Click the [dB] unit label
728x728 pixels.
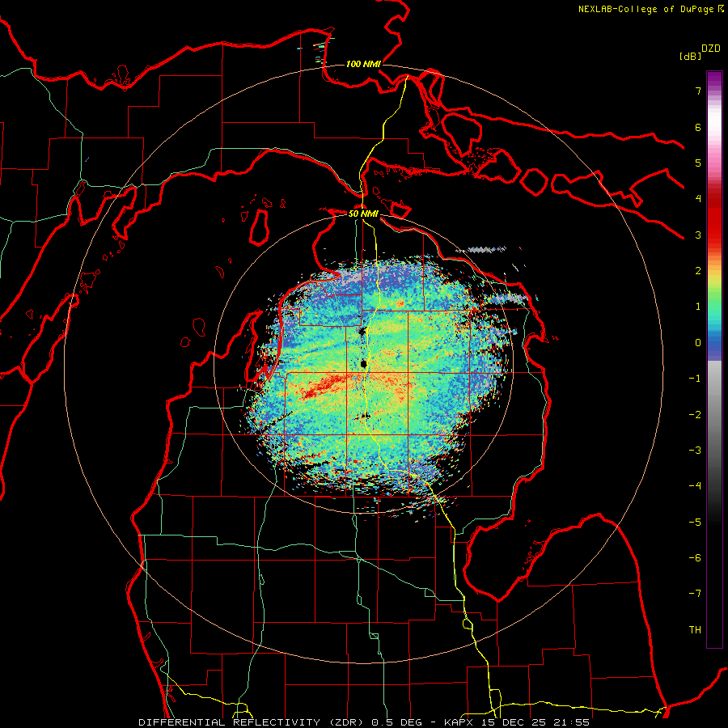pyautogui.click(x=691, y=56)
